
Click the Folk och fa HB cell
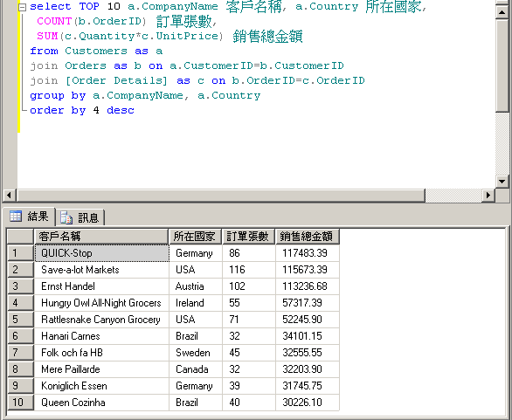[101, 353]
